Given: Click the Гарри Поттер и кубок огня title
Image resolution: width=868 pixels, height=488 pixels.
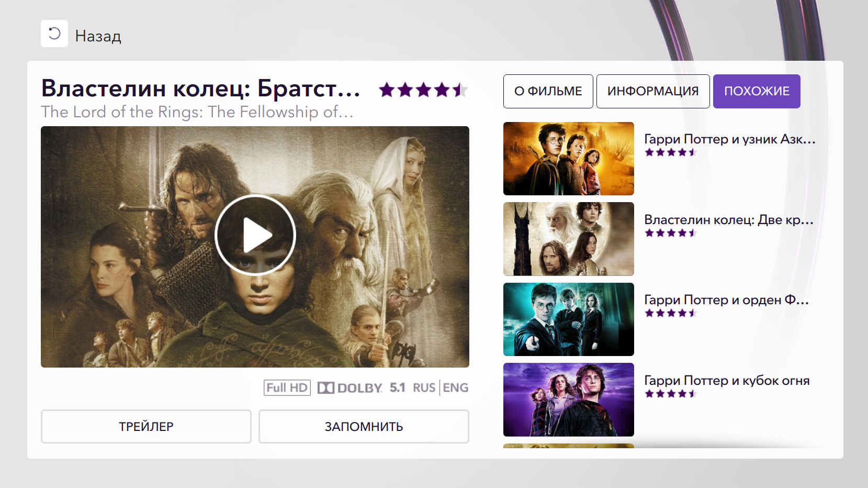Looking at the screenshot, I should pyautogui.click(x=727, y=381).
